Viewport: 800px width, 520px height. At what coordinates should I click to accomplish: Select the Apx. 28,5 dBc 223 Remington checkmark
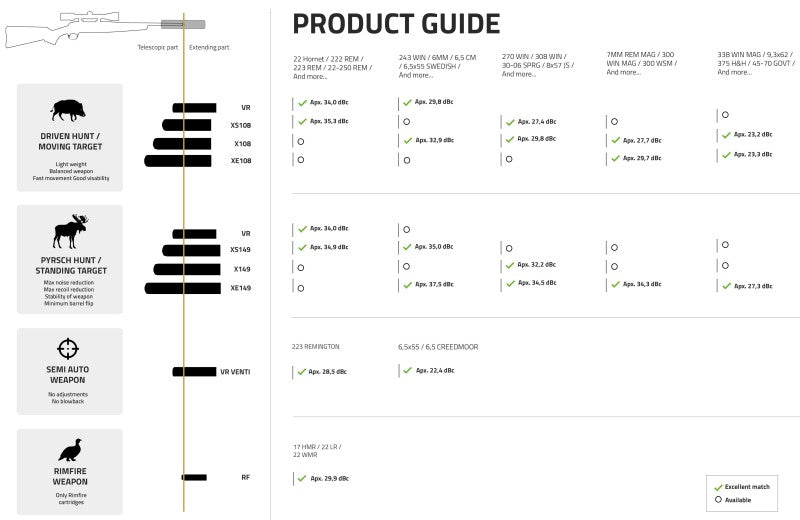pos(301,371)
